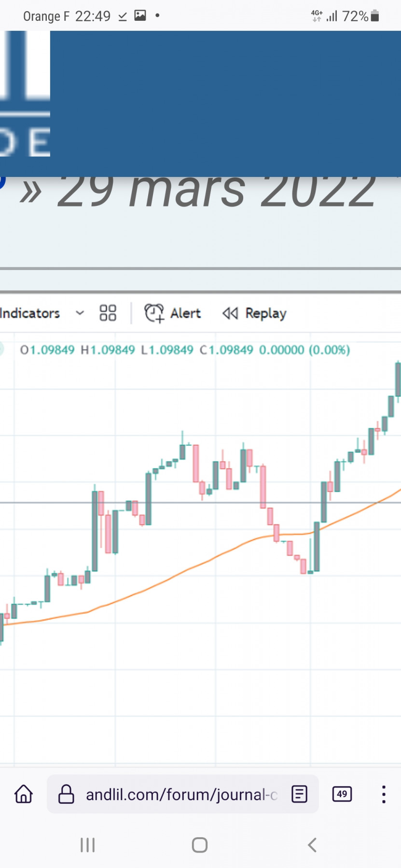Screen dimensions: 401x868
Task: Open the indicator templates grid icon
Action: click(x=108, y=313)
